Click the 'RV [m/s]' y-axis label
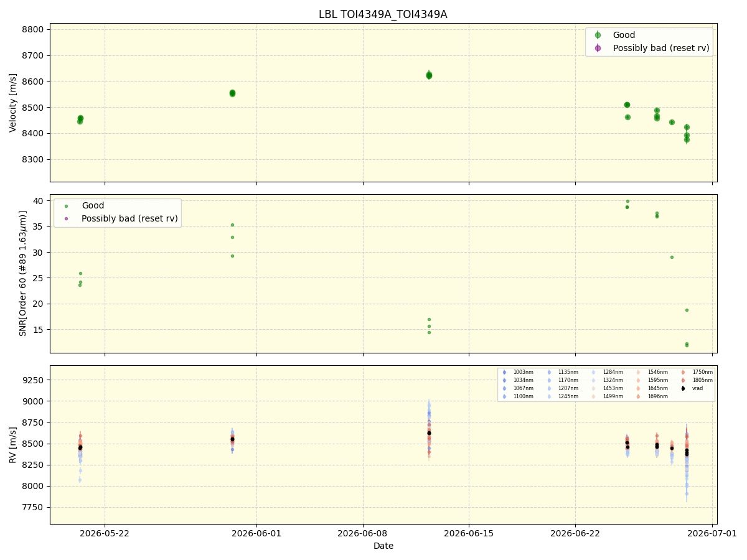The height and width of the screenshot is (560, 747). click(13, 444)
